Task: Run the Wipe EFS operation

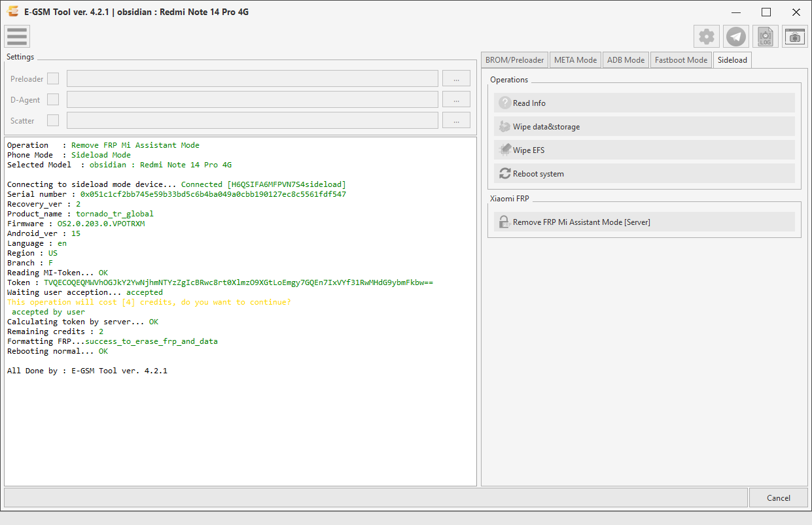Action: [644, 150]
